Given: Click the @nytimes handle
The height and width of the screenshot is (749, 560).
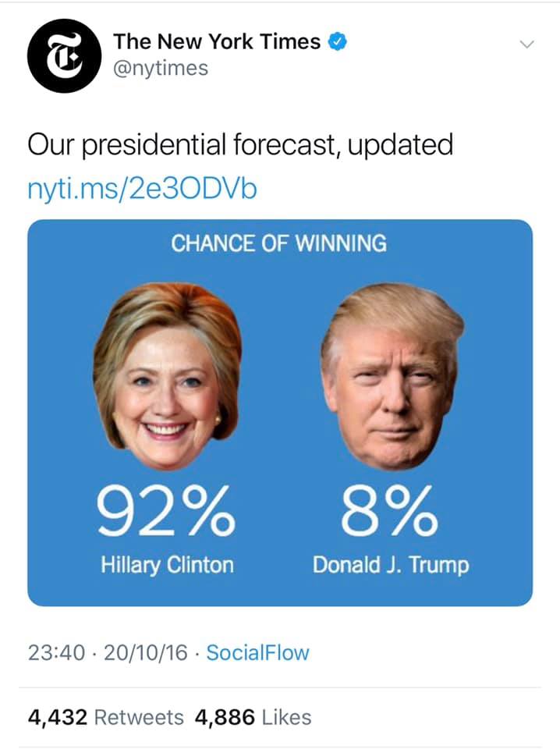Looking at the screenshot, I should [161, 69].
